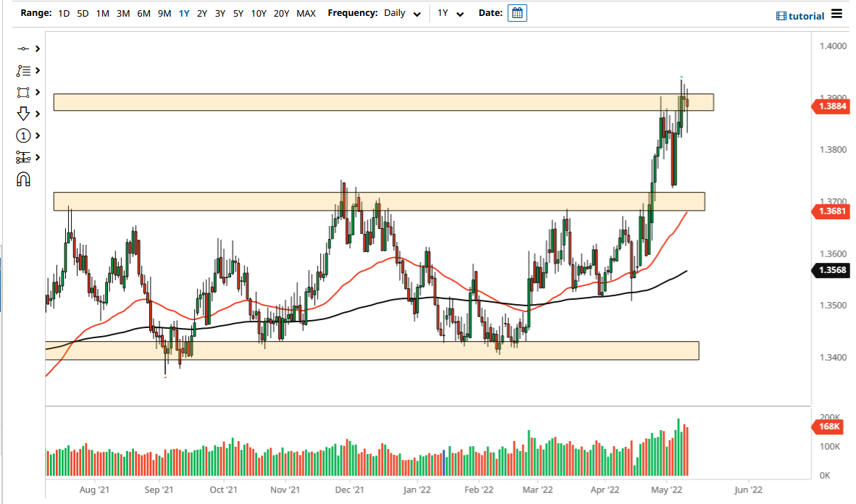Image resolution: width=856 pixels, height=504 pixels.
Task: Select the numbered callout tool
Action: [x=22, y=135]
